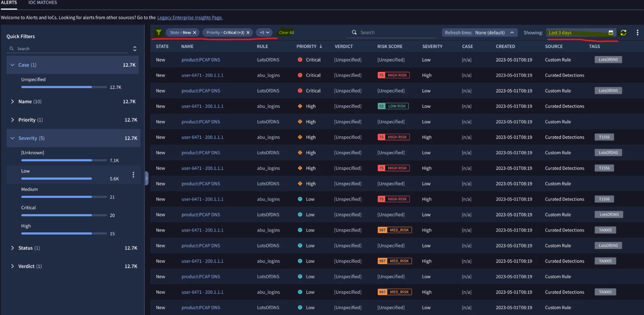Image resolution: width=644 pixels, height=315 pixels.
Task: Expand the Priority quick filter group
Action: pos(12,120)
